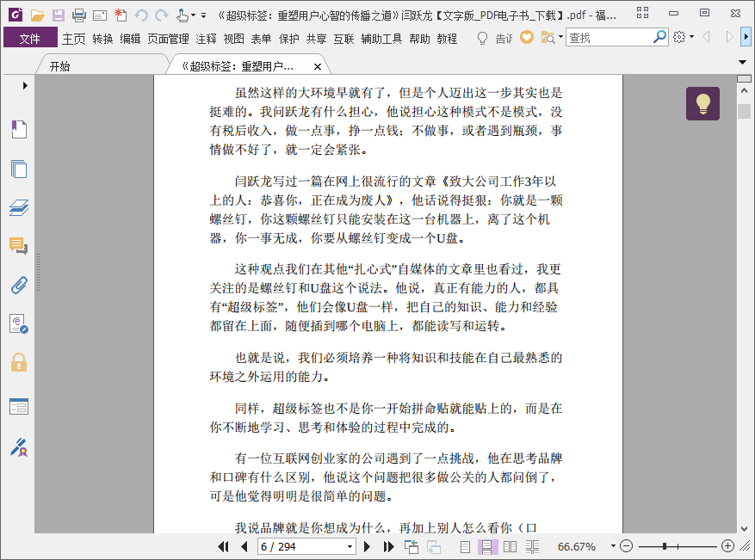Open the Page thumbnails panel
Viewport: 755px width, 560px height.
[x=19, y=169]
